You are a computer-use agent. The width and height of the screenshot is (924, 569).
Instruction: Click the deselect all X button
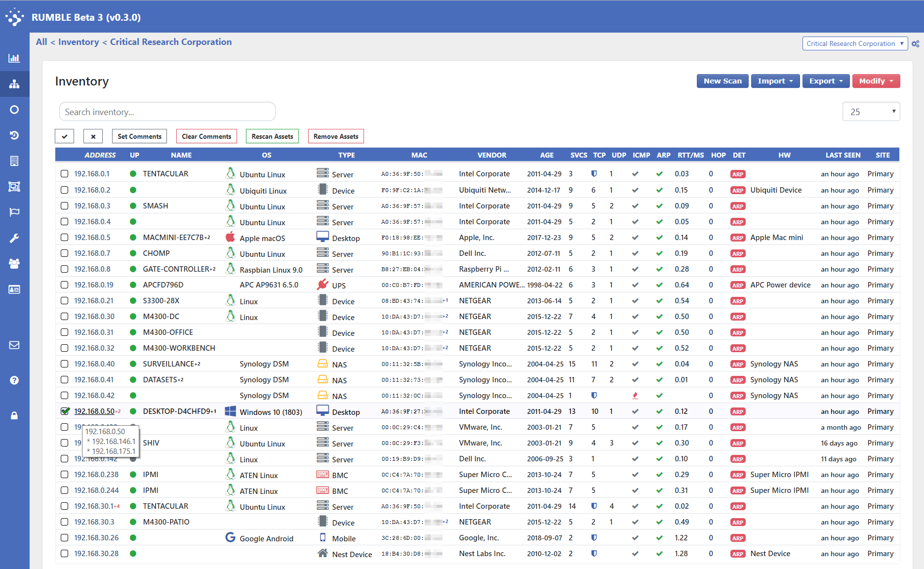(x=93, y=136)
